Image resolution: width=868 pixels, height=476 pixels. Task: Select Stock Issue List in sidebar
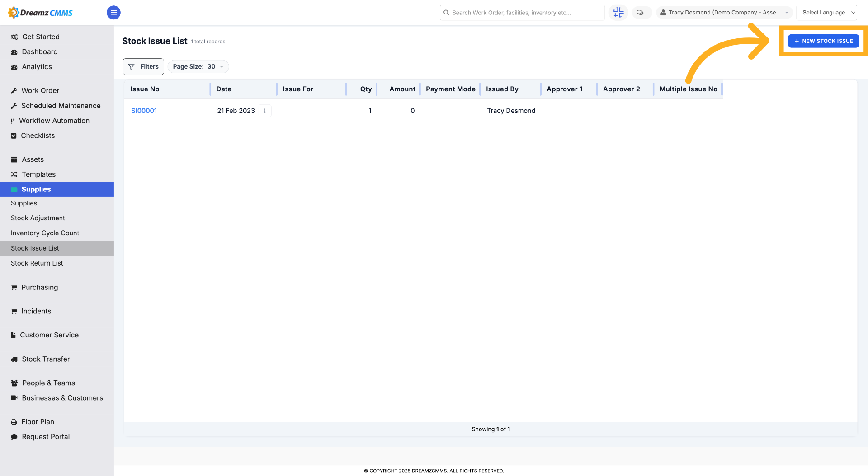(x=57, y=248)
